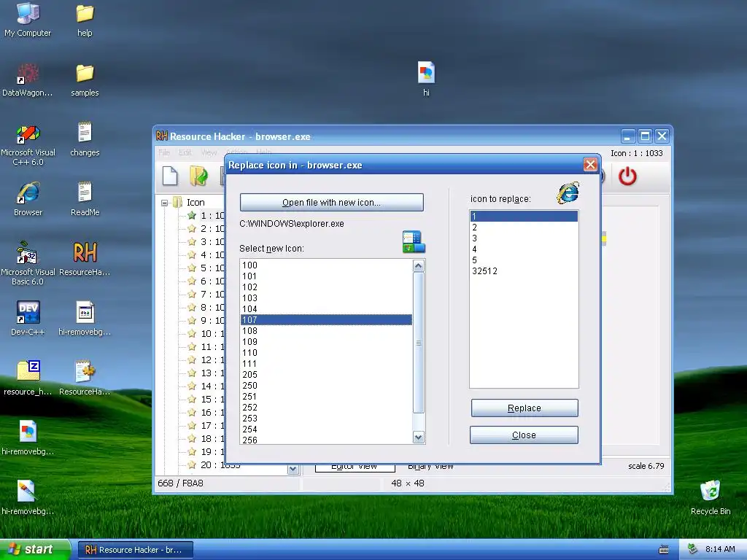The height and width of the screenshot is (560, 747).
Task: Open the help folder on desktop
Action: pos(85,19)
